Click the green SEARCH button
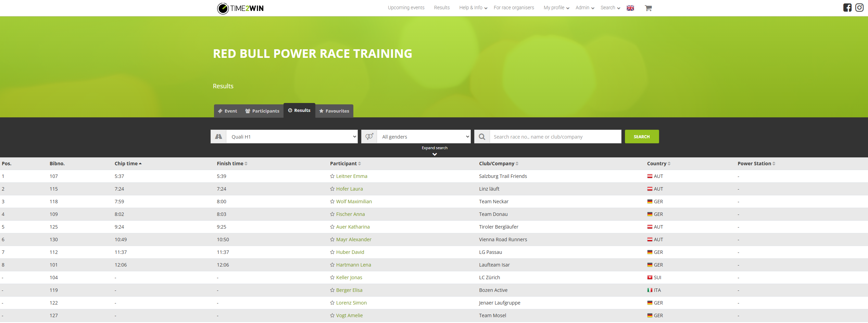The height and width of the screenshot is (323, 868). [642, 137]
